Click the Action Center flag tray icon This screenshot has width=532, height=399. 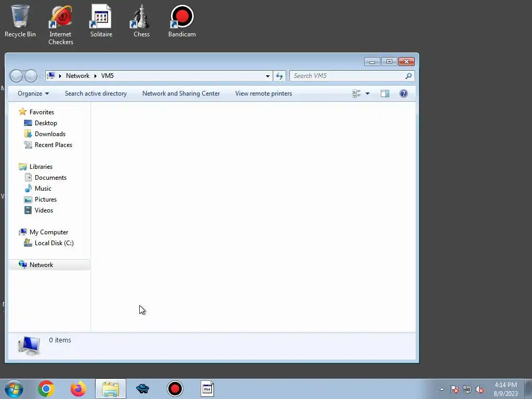pos(455,389)
